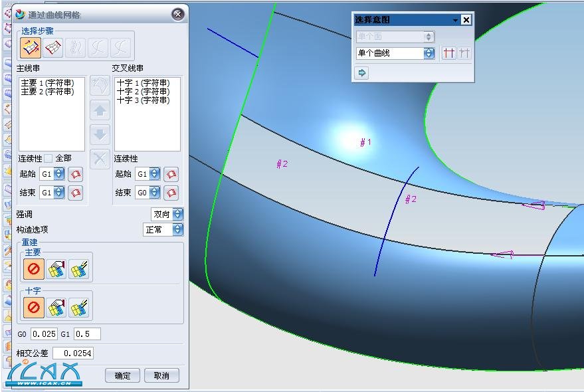This screenshot has height=392, width=584.
Task: Click the blue arrow icon in 选择意图
Action: (x=361, y=73)
